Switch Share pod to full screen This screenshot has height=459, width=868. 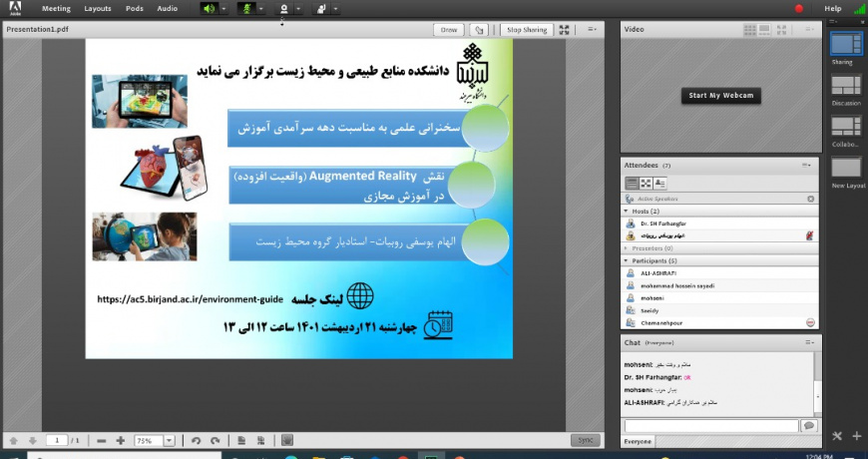pos(564,30)
